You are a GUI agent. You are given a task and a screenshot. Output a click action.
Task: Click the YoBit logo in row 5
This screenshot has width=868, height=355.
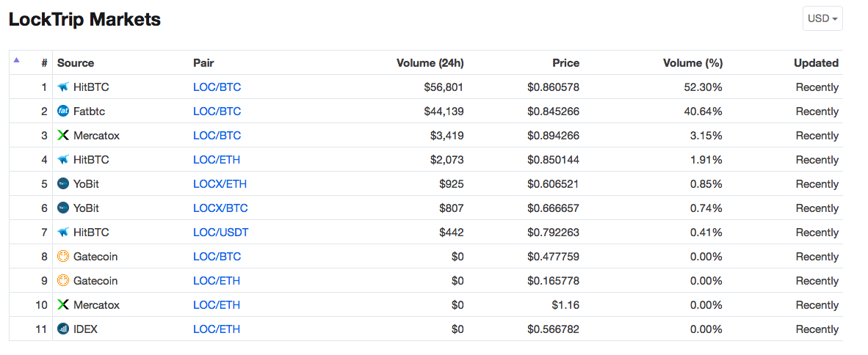[x=63, y=183]
